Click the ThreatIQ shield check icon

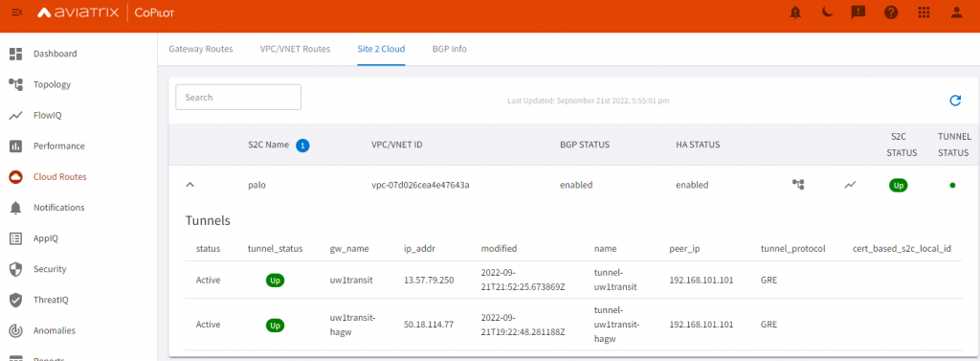15,300
